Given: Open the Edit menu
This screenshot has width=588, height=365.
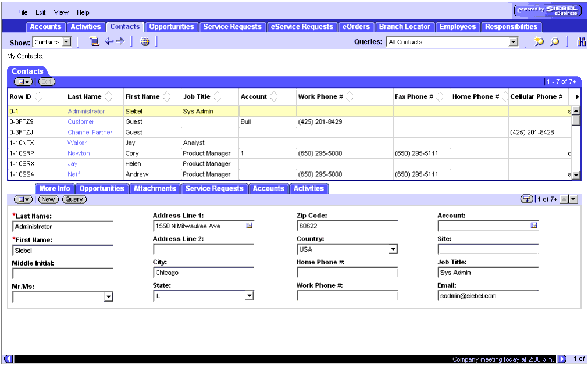Looking at the screenshot, I should (41, 12).
